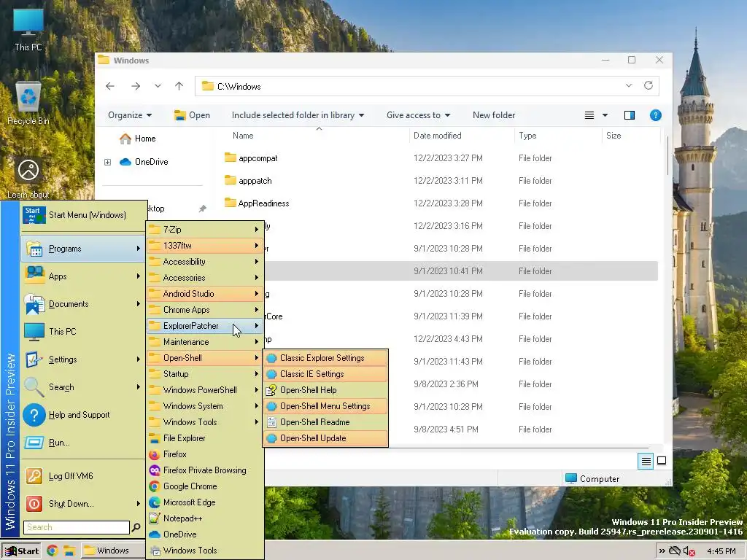The height and width of the screenshot is (560, 747).
Task: Launch File Explorer from Programs
Action: (x=205, y=438)
